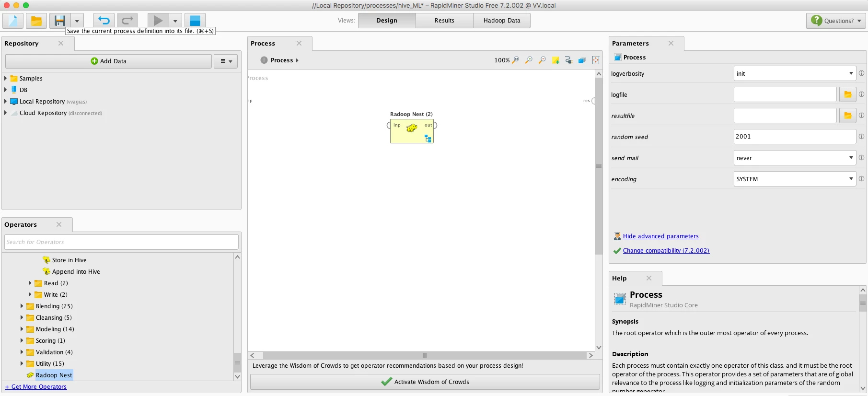Click the auto-wire connections plug icon
The image size is (868, 396).
568,60
